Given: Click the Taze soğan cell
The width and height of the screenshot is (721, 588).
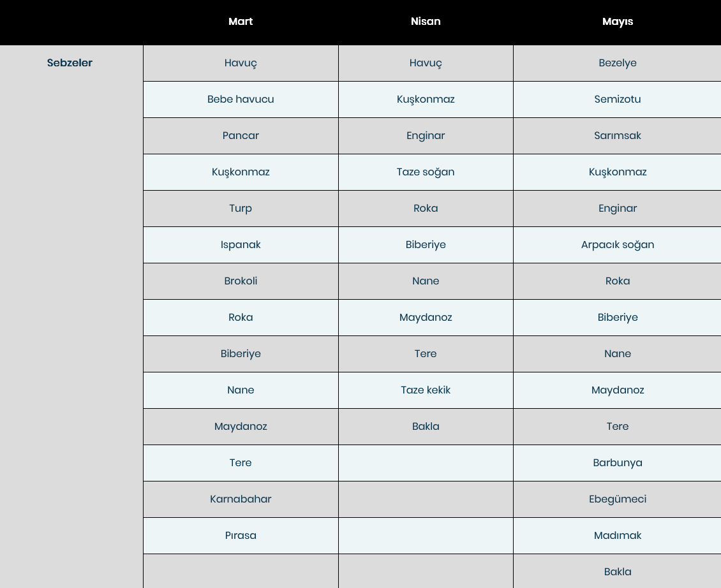Looking at the screenshot, I should (x=426, y=172).
